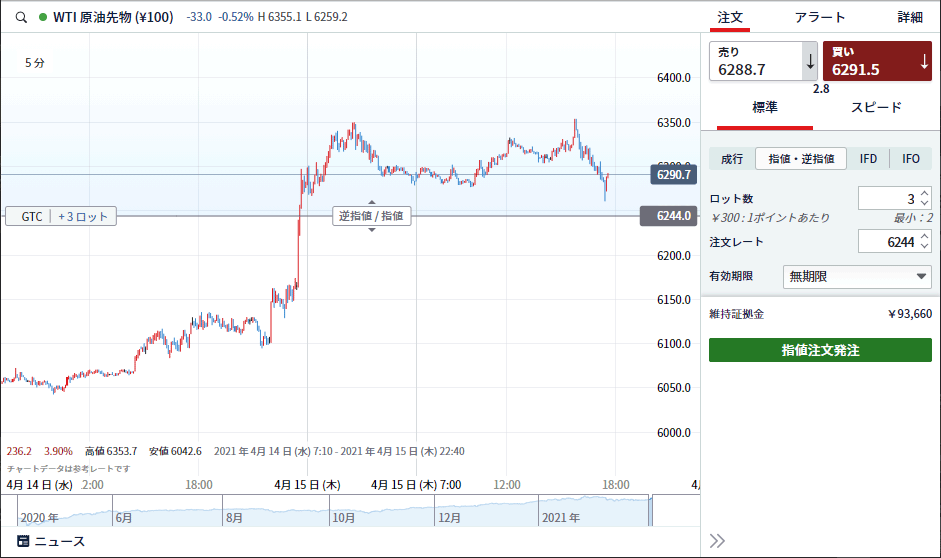The image size is (941, 558).
Task: Choose IFD order type
Action: 868,159
